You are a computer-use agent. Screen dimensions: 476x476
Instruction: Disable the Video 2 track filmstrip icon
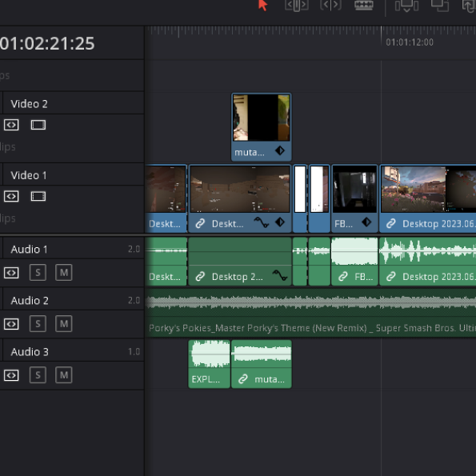[38, 125]
